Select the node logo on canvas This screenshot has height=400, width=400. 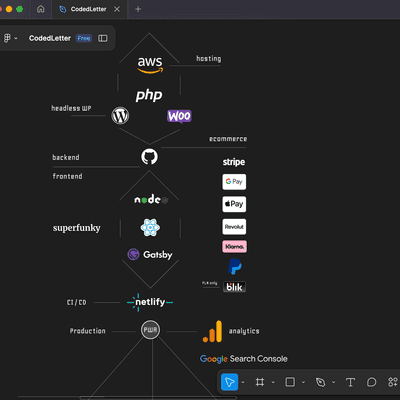(151, 200)
